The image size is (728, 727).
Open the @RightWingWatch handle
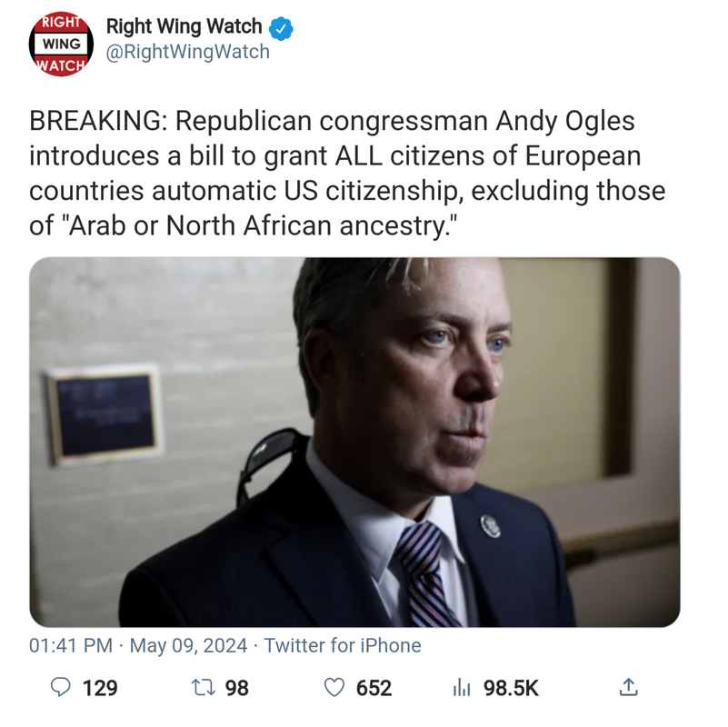tap(187, 52)
